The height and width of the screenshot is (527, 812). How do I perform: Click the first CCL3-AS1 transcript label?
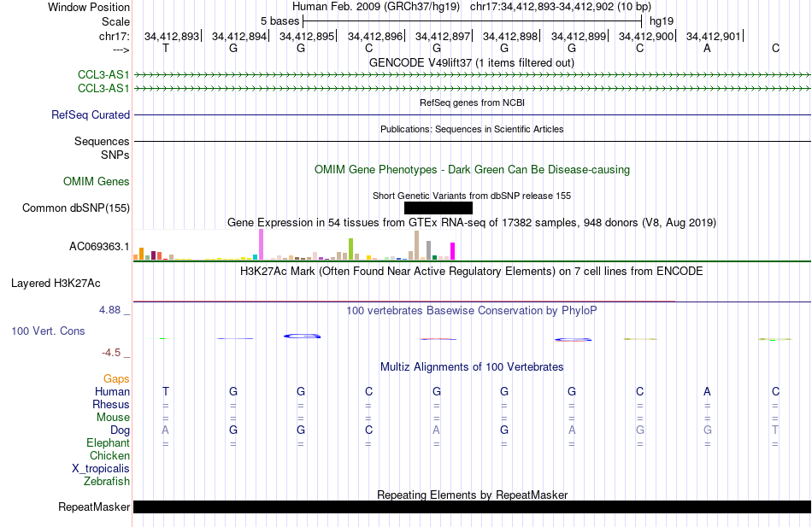click(103, 75)
